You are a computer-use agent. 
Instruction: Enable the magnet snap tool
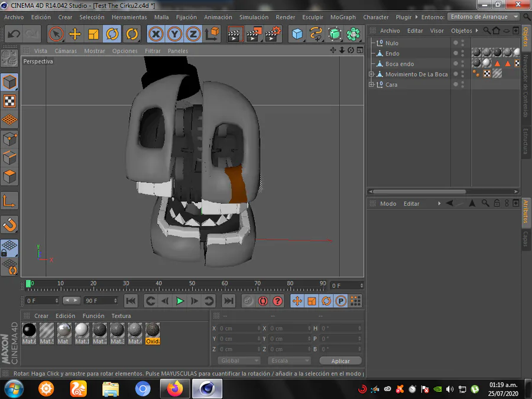(x=9, y=225)
